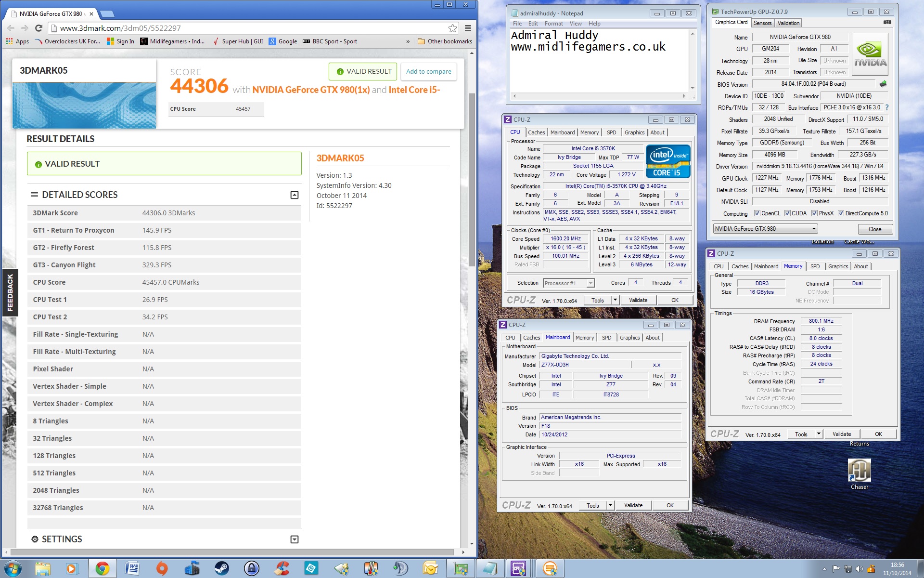The height and width of the screenshot is (578, 924).
Task: Open Windows Explorer from the taskbar
Action: pyautogui.click(x=43, y=569)
